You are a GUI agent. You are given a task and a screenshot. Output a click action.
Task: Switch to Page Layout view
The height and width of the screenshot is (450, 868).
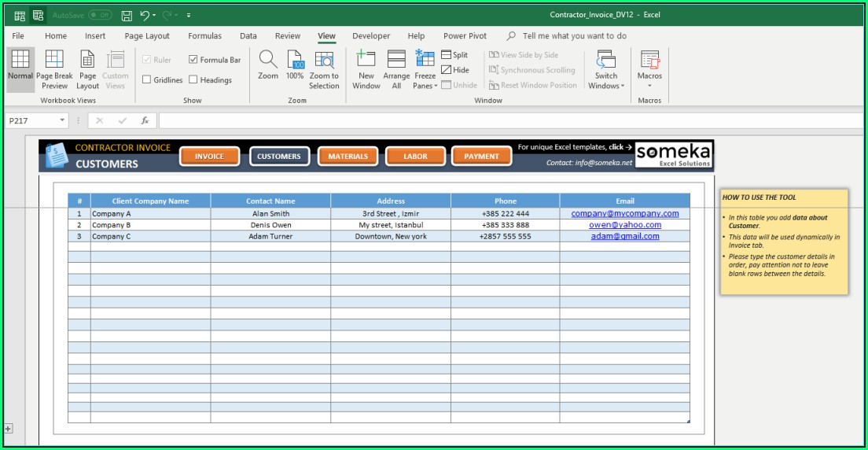click(x=87, y=61)
